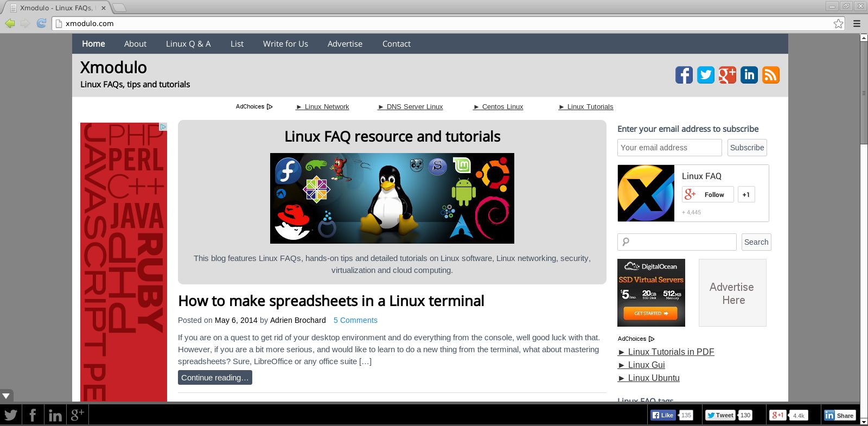Screen dimensions: 868x426
Task: Click LinkedIn icon in bottom bar
Action: [55, 415]
